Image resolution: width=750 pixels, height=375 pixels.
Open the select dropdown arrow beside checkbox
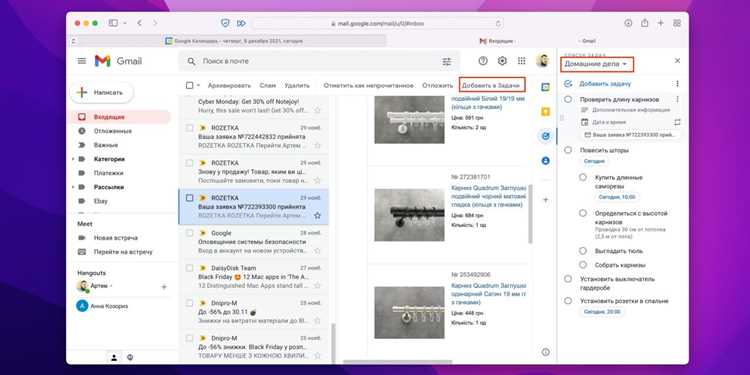tap(199, 86)
